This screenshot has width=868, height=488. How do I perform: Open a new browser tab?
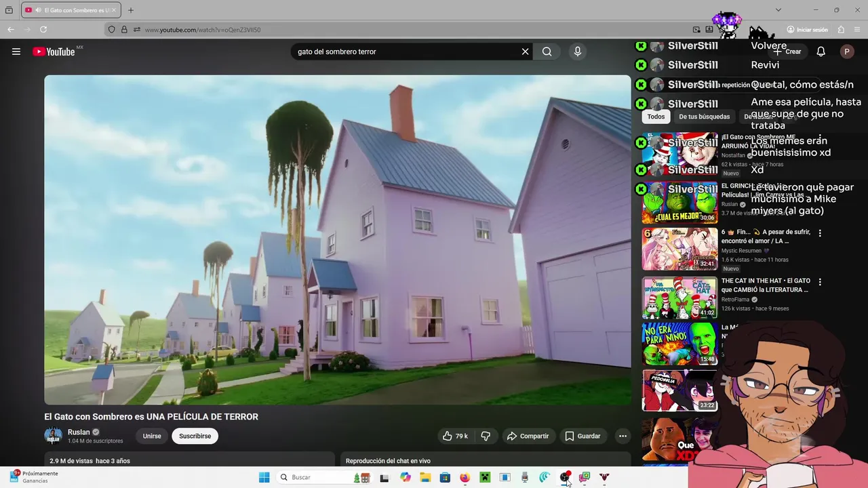[131, 10]
